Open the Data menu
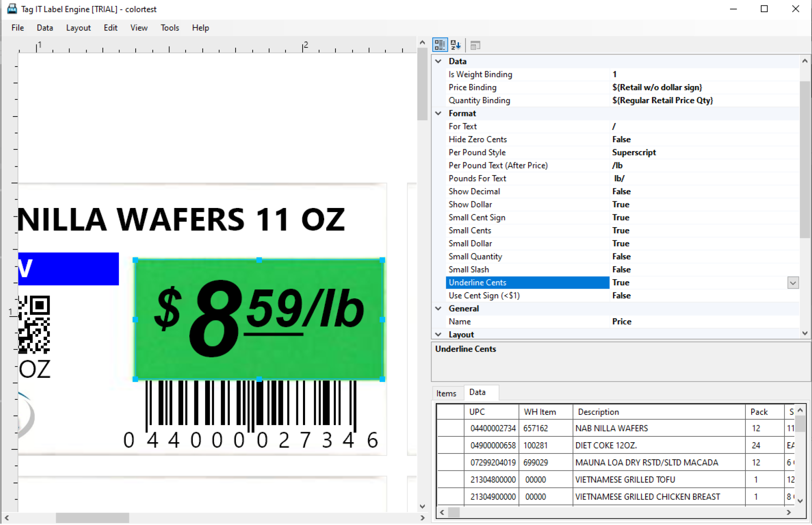Viewport: 812px width, 525px height. pyautogui.click(x=45, y=28)
